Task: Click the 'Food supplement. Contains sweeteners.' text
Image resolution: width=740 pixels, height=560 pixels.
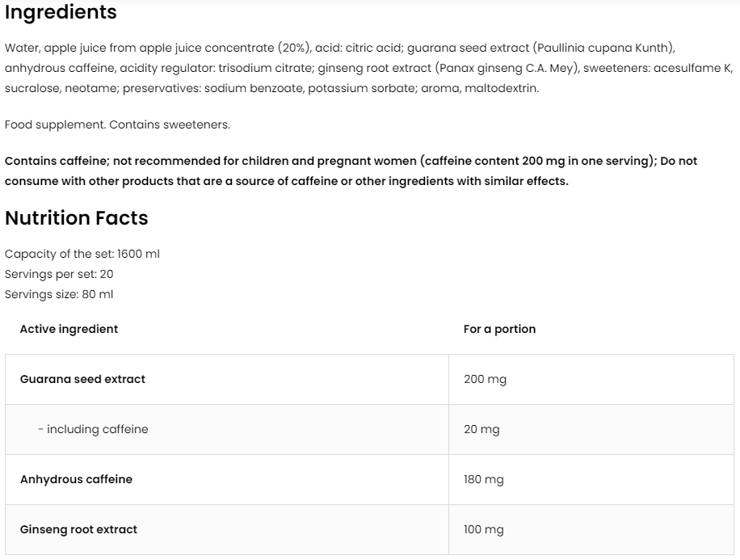Action: point(117,124)
